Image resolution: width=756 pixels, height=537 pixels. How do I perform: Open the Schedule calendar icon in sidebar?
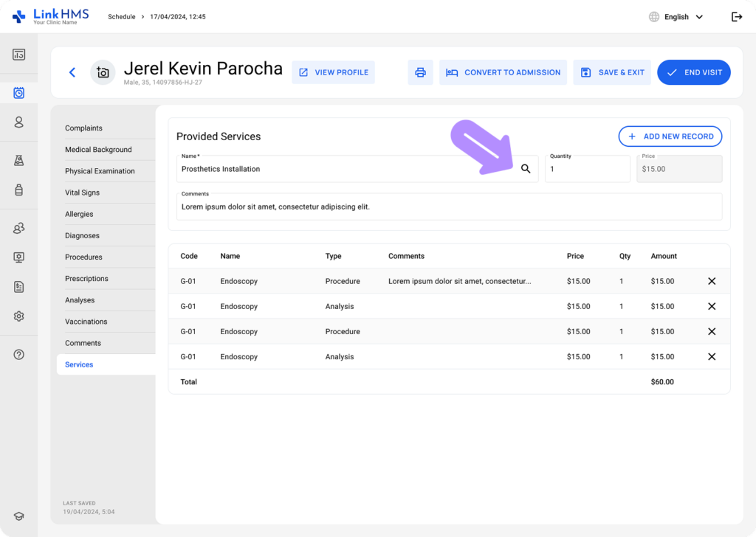point(19,92)
